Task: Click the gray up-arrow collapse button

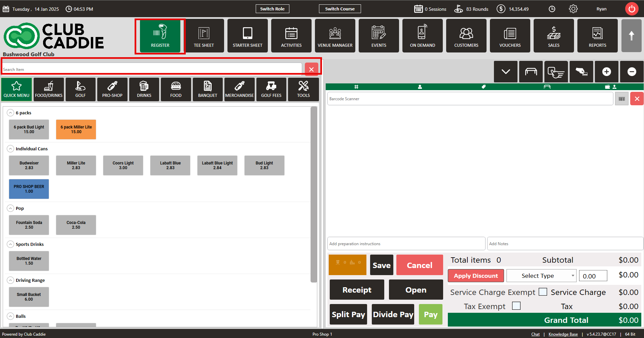Action: tap(632, 36)
